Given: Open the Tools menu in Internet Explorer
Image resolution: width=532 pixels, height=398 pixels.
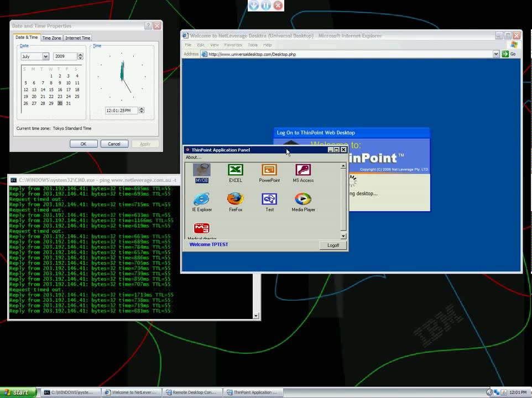Looking at the screenshot, I should (252, 45).
